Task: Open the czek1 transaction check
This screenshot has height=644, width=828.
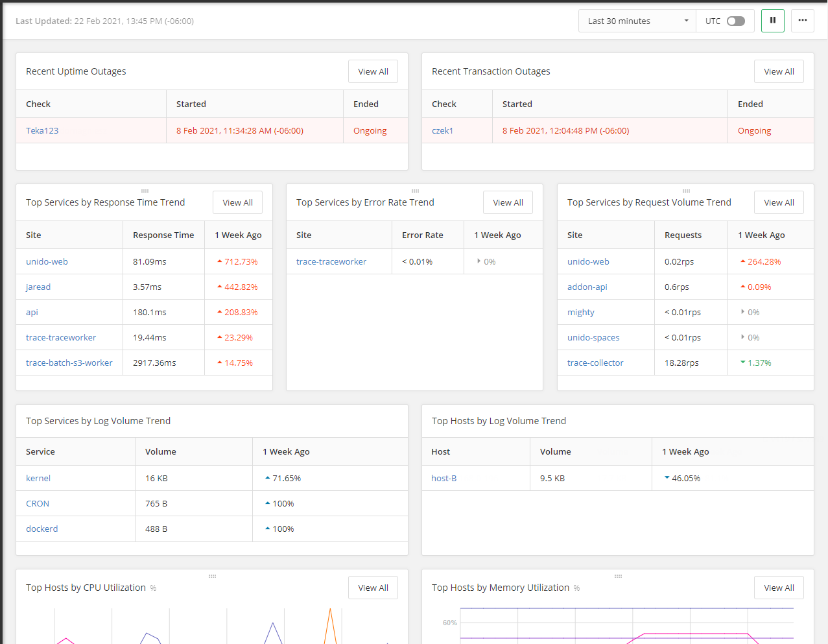Action: point(442,130)
